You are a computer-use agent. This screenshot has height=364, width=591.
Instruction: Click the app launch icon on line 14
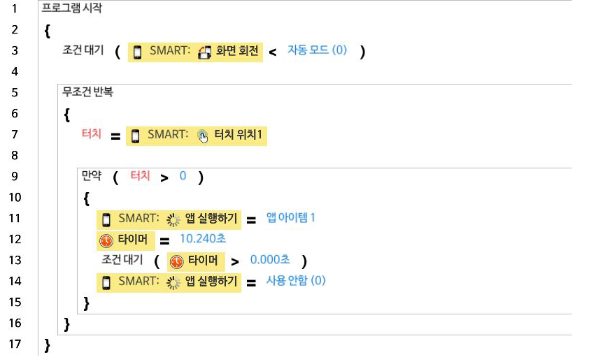(173, 282)
